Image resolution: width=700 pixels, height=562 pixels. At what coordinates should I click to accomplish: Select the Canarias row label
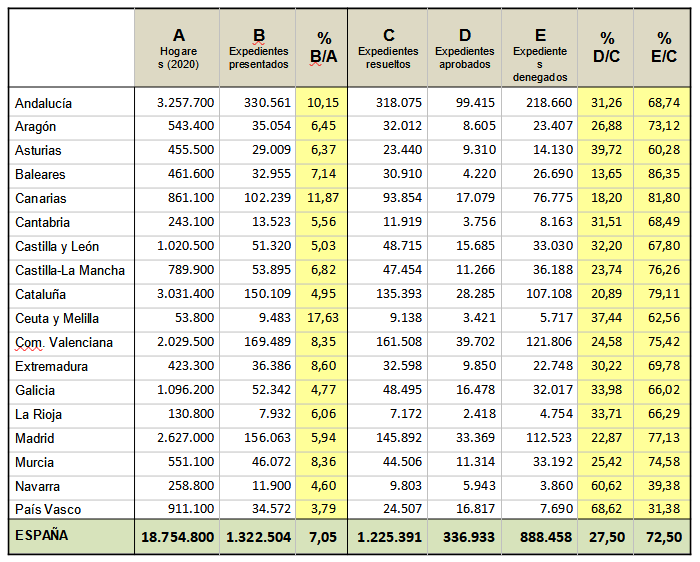(41, 198)
